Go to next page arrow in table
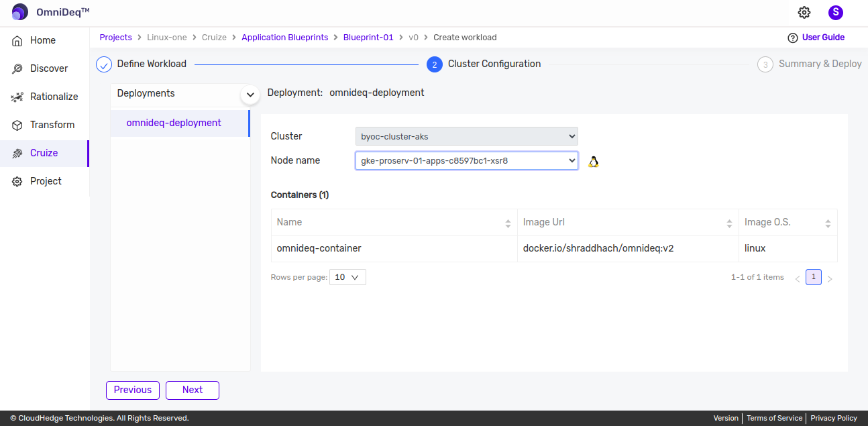868x426 pixels. coord(830,278)
